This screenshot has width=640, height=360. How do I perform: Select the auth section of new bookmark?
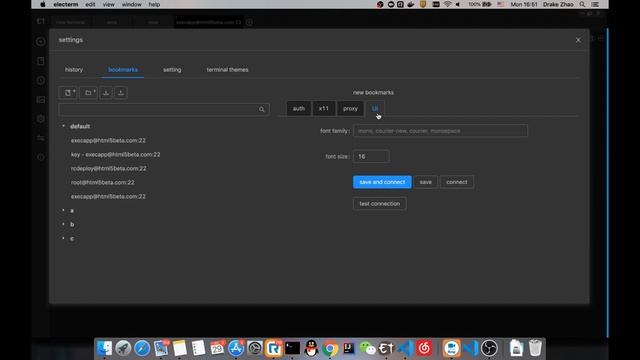click(x=299, y=109)
